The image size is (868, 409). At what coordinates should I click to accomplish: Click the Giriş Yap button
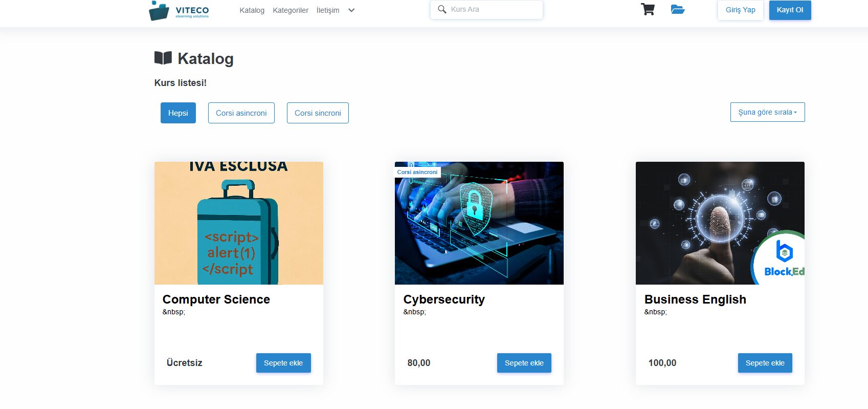coord(740,10)
